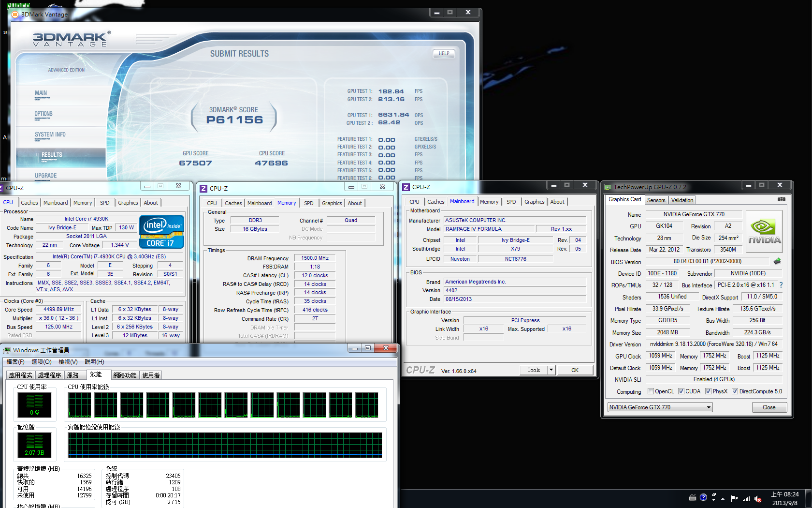Image resolution: width=812 pixels, height=508 pixels.
Task: Switch to the 網路功能 tab in Task Manager
Action: pyautogui.click(x=125, y=375)
